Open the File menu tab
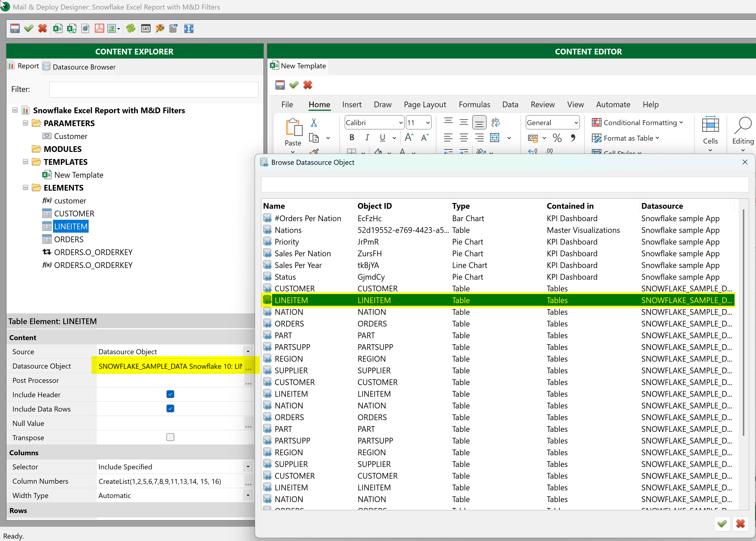This screenshot has height=541, width=756. point(287,104)
